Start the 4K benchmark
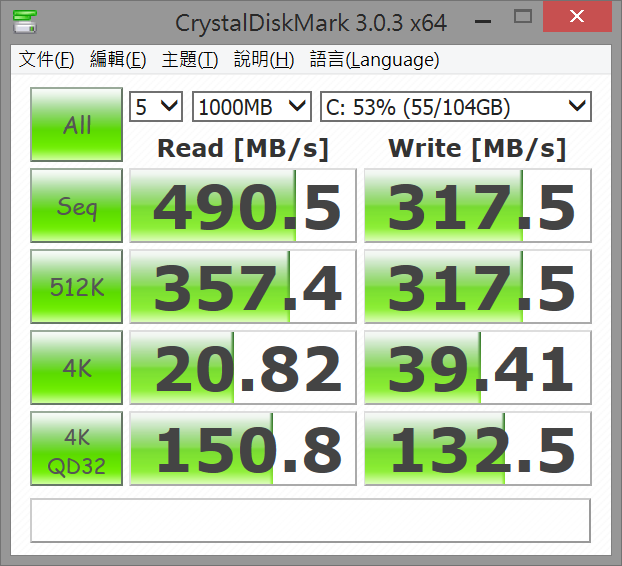 (x=77, y=367)
